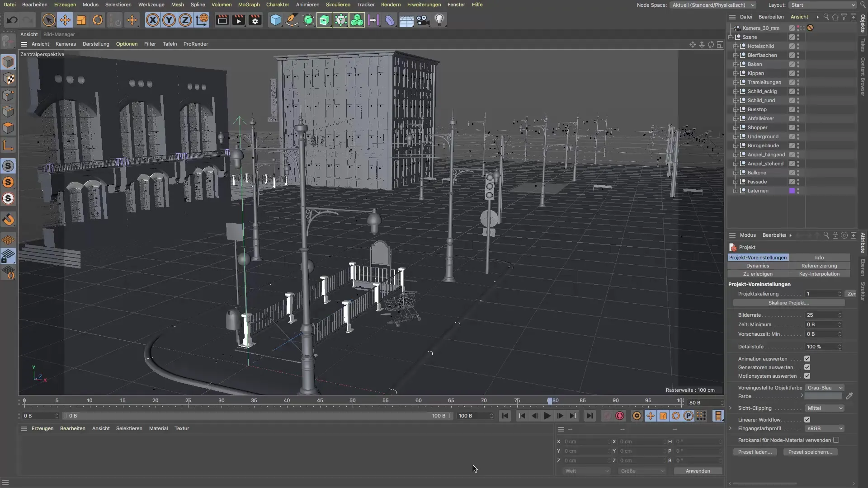This screenshot has width=868, height=488.
Task: Open the viewport Kameras menu
Action: click(66, 44)
